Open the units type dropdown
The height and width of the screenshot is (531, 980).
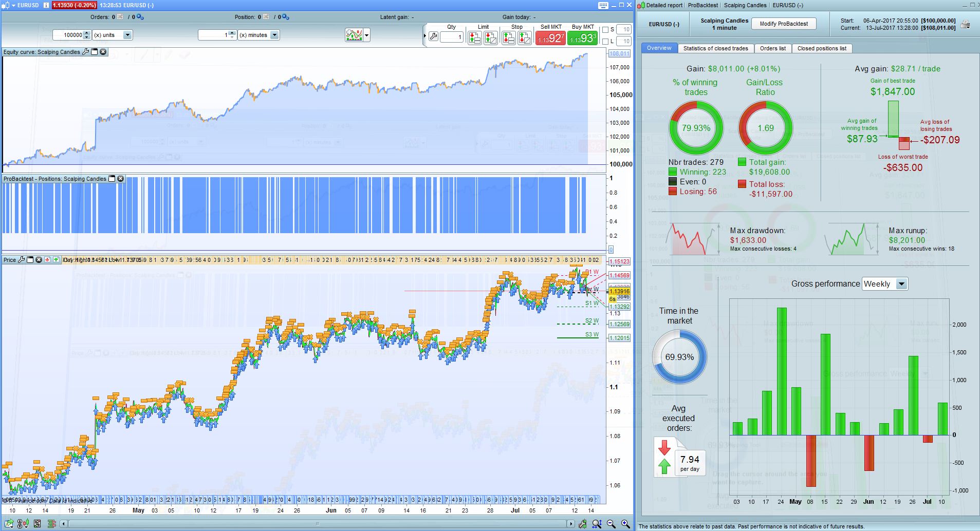pos(127,35)
